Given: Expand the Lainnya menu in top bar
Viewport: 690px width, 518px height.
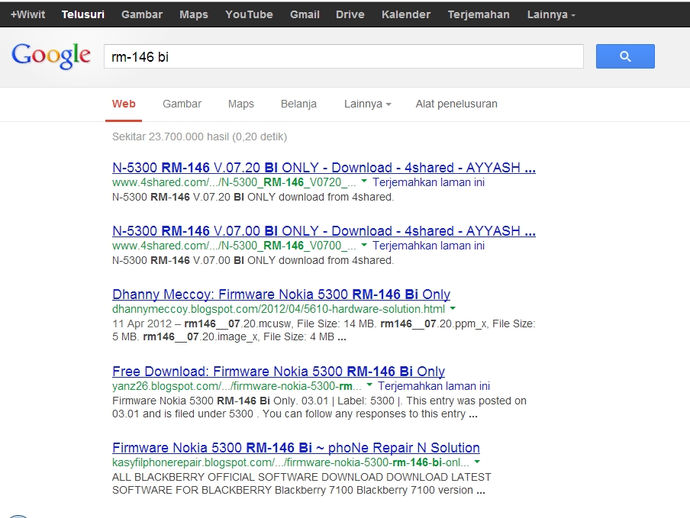Looking at the screenshot, I should click(551, 15).
